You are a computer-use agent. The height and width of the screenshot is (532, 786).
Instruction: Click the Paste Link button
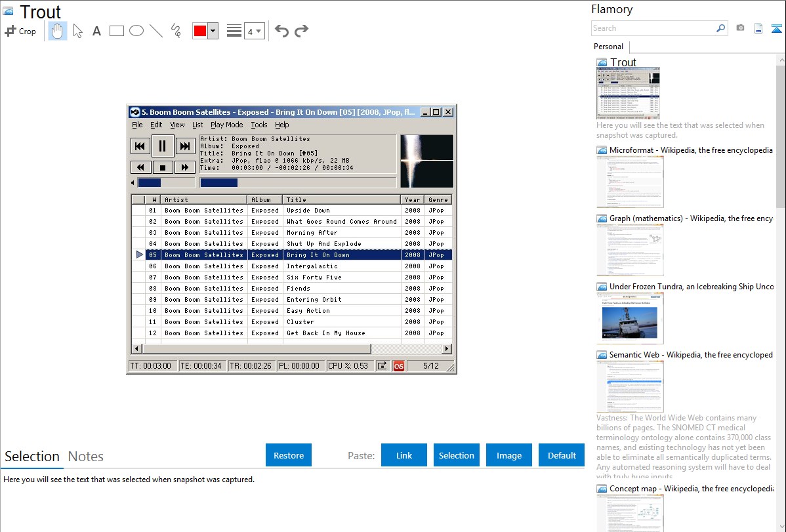(404, 455)
